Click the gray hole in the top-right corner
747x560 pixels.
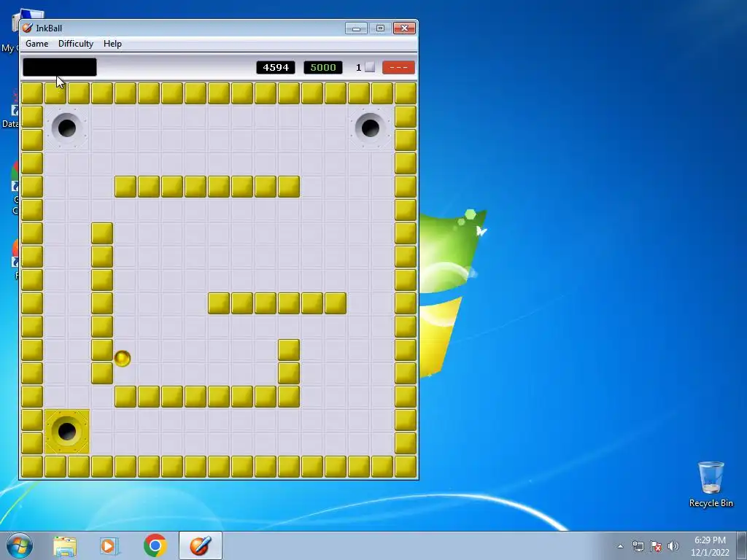pyautogui.click(x=370, y=128)
